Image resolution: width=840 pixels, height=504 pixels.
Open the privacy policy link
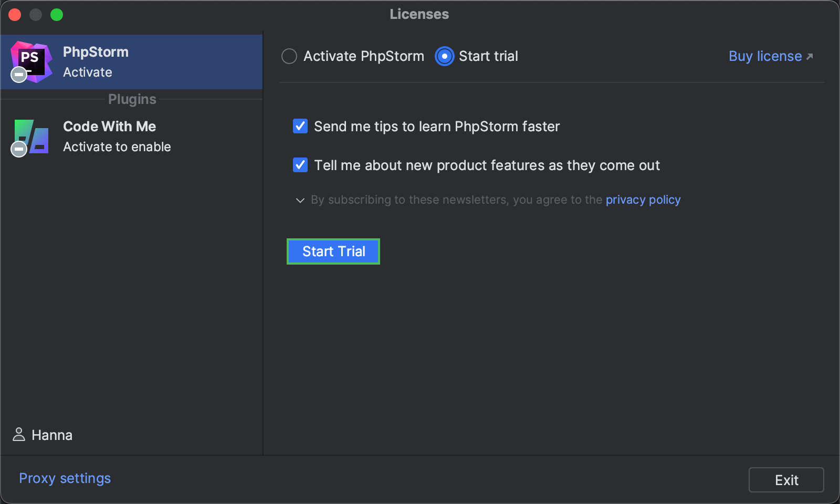tap(643, 199)
